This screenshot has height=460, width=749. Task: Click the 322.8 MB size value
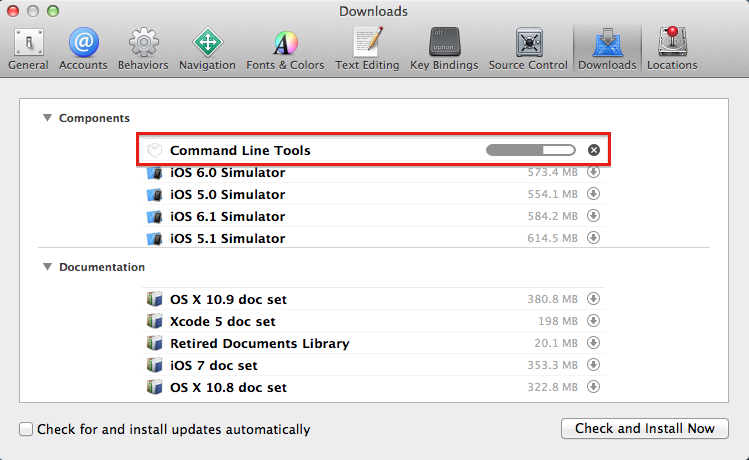(553, 387)
